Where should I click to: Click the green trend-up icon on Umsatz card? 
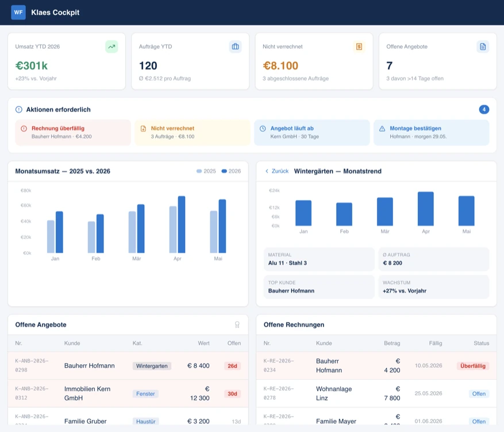pos(111,47)
